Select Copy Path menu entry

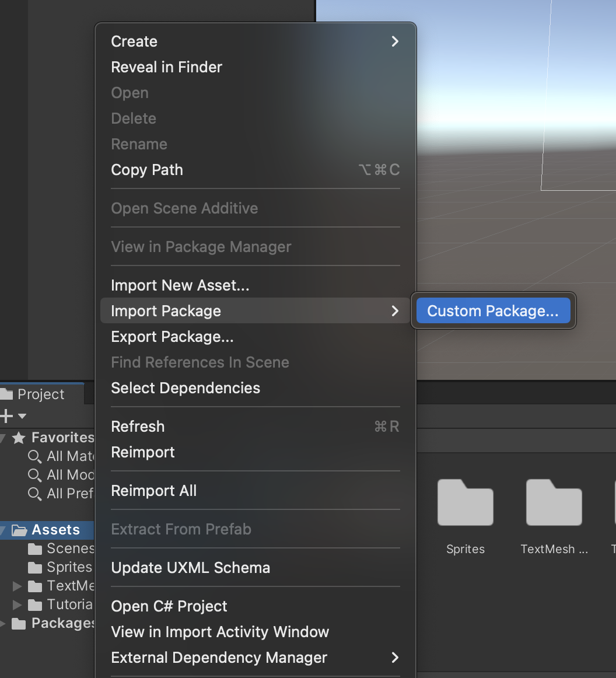tap(255, 169)
